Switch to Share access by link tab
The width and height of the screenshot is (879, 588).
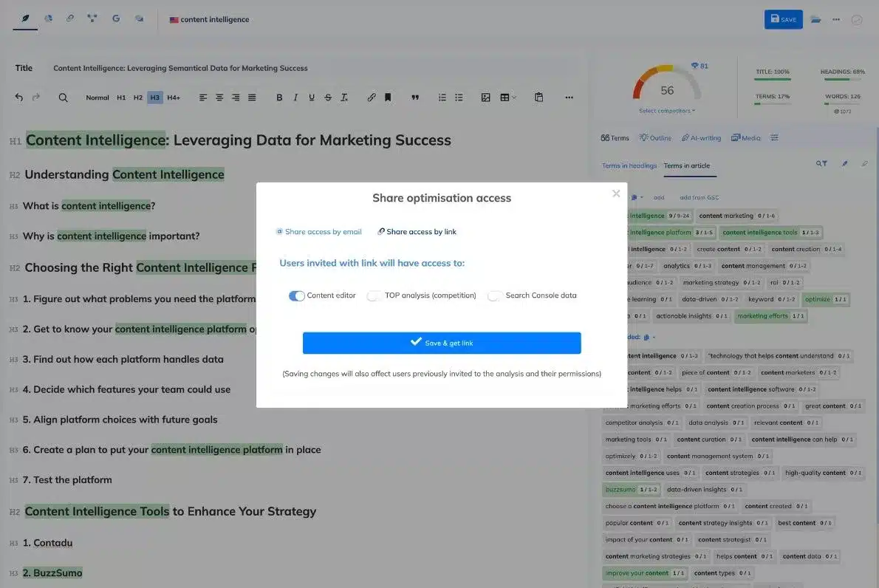417,231
